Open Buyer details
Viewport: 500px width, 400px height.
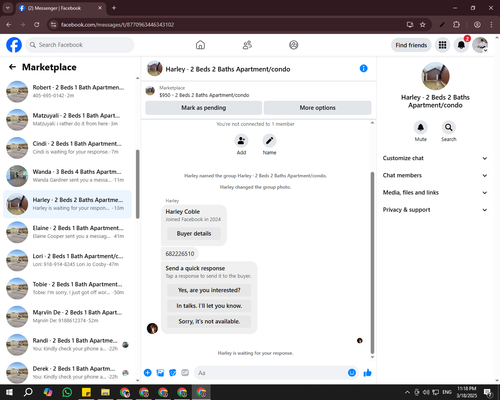pyautogui.click(x=194, y=234)
